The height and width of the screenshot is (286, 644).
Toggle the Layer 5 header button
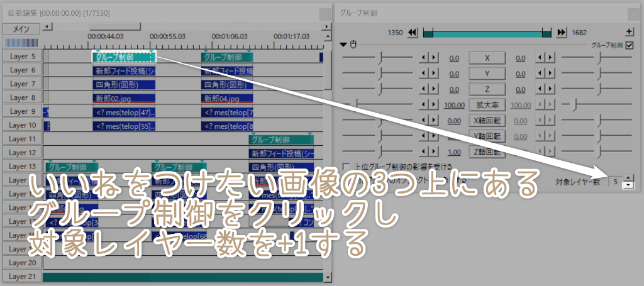[x=22, y=56]
